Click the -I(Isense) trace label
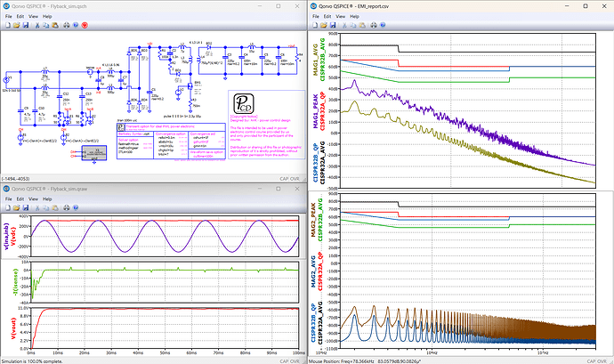This screenshot has width=614, height=364. pyautogui.click(x=16, y=282)
